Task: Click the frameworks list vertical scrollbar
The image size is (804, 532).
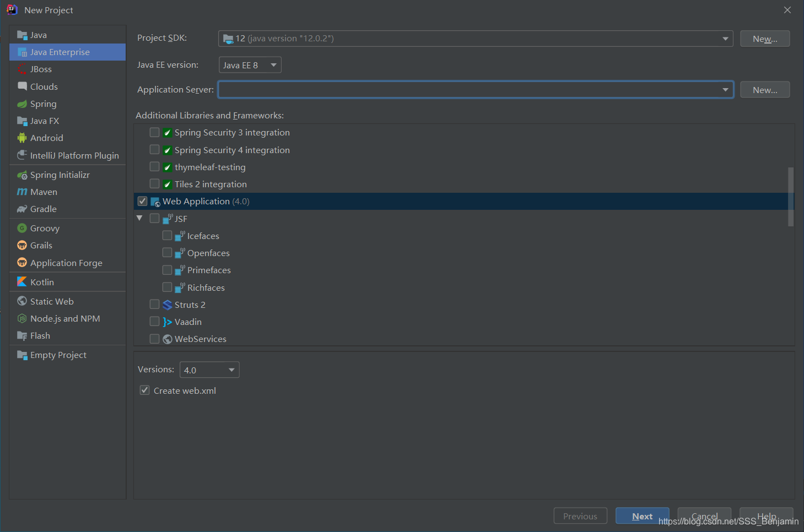Action: [x=791, y=197]
